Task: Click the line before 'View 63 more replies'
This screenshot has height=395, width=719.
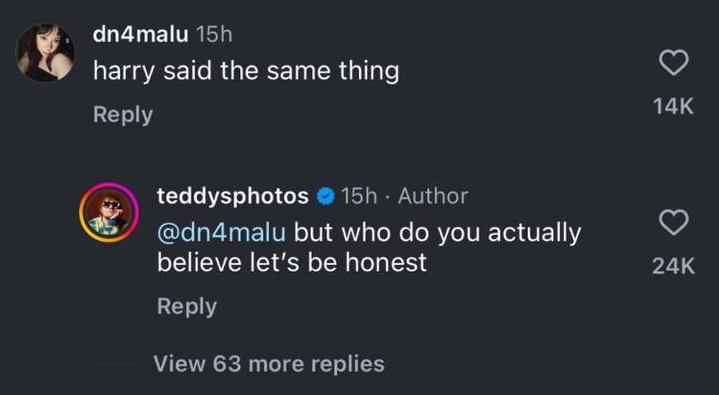Action: [113, 365]
